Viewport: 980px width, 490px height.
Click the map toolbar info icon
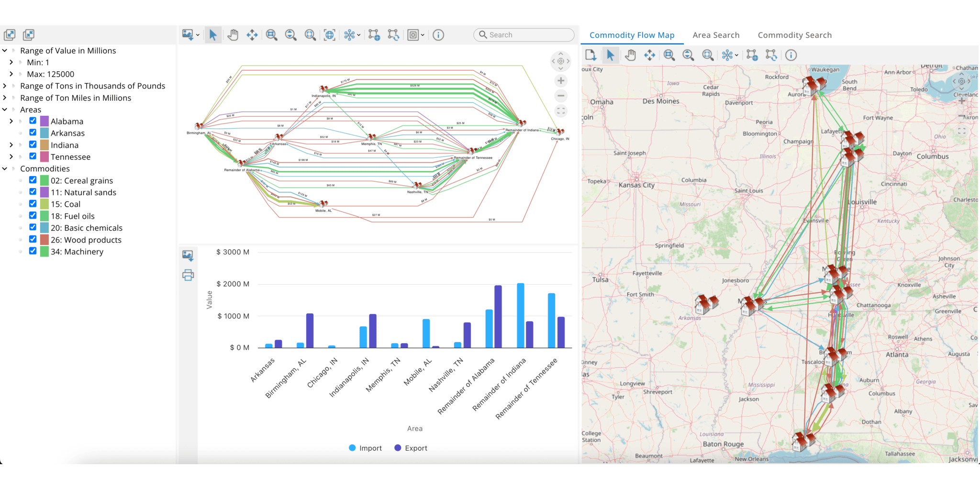click(x=791, y=56)
